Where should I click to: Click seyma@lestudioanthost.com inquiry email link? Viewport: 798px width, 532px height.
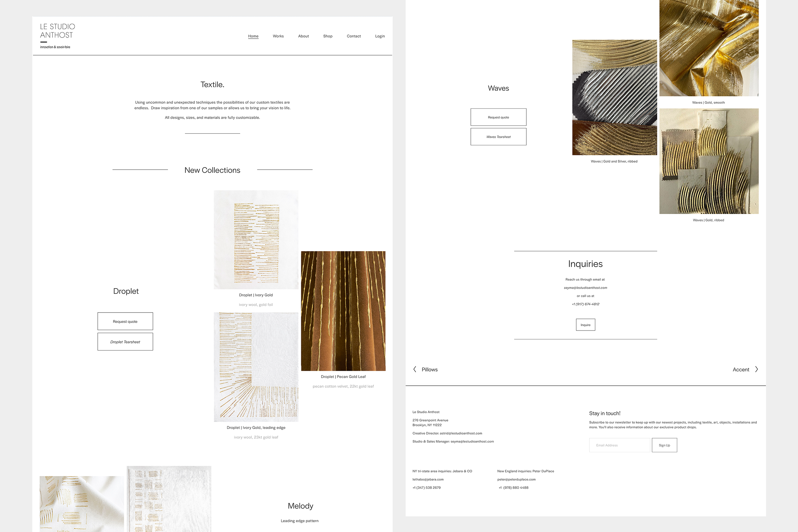[x=585, y=287]
